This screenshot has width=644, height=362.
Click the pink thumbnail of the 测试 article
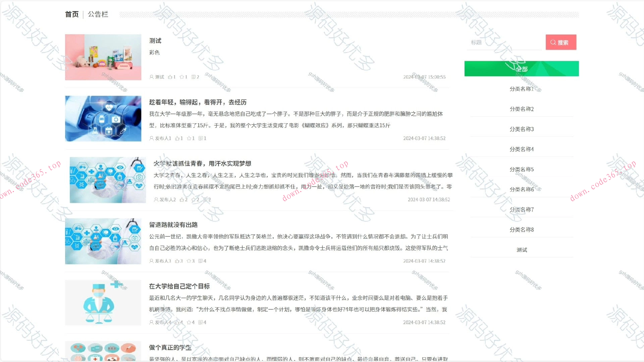point(103,57)
